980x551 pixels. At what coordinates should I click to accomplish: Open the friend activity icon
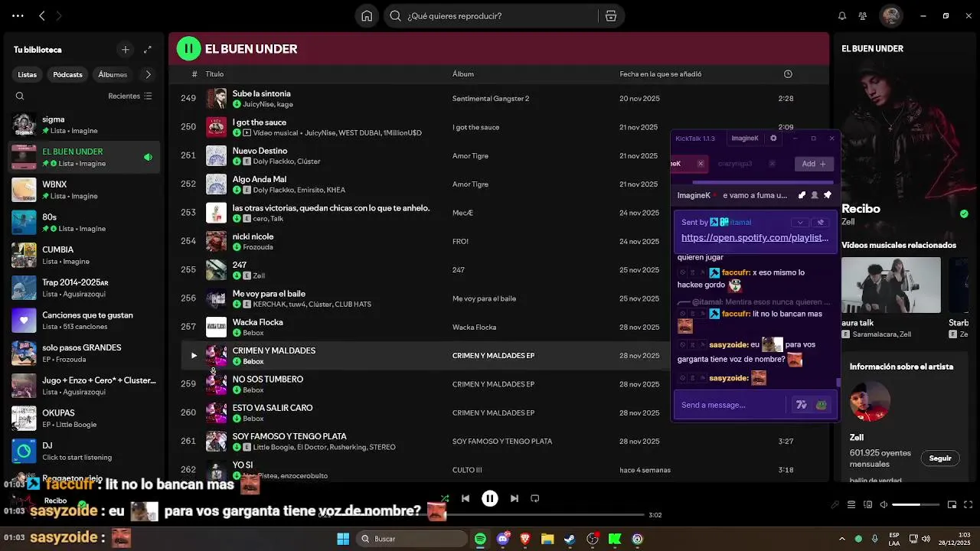point(863,16)
